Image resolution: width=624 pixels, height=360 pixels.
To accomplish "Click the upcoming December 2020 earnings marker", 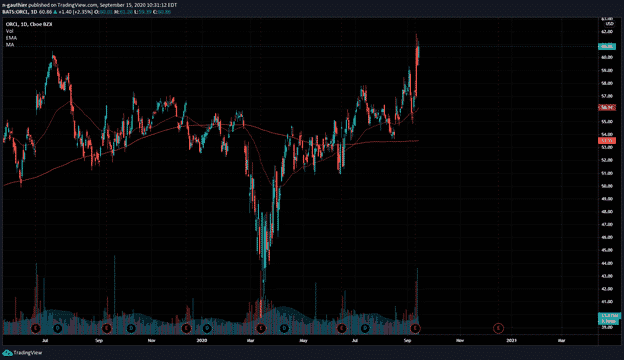I will [x=498, y=328].
